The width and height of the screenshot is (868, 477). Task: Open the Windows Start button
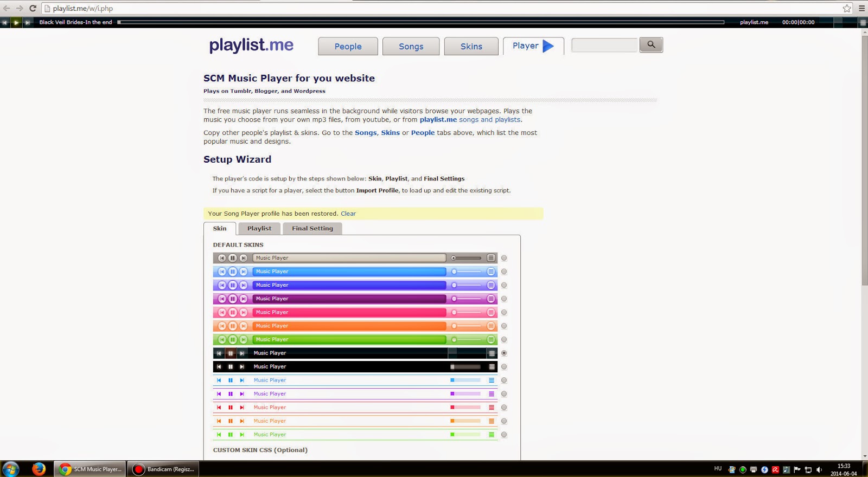click(11, 469)
